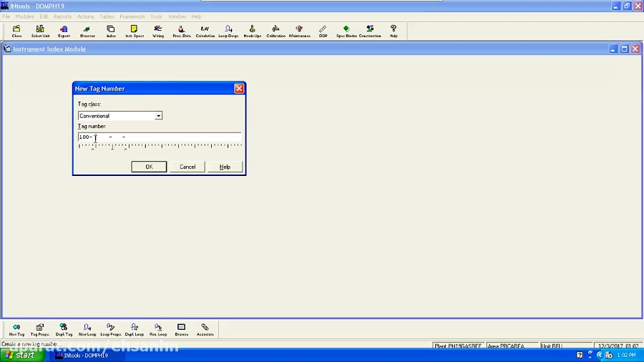Launch the Wiring module
This screenshot has height=362, width=644.
tap(158, 31)
